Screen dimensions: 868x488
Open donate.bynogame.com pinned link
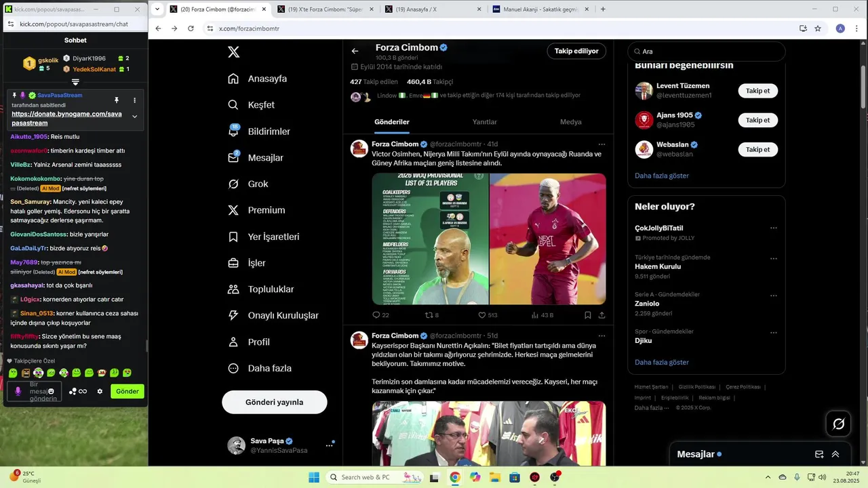(66, 119)
